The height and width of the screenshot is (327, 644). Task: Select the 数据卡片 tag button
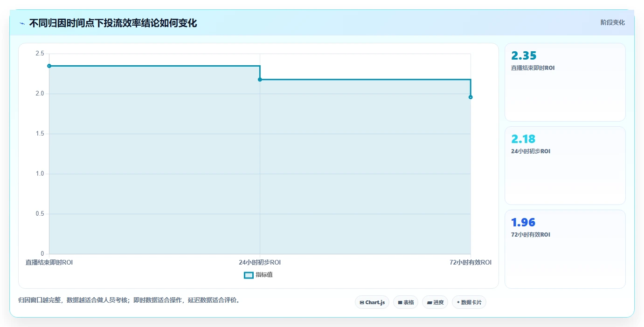pyautogui.click(x=469, y=302)
